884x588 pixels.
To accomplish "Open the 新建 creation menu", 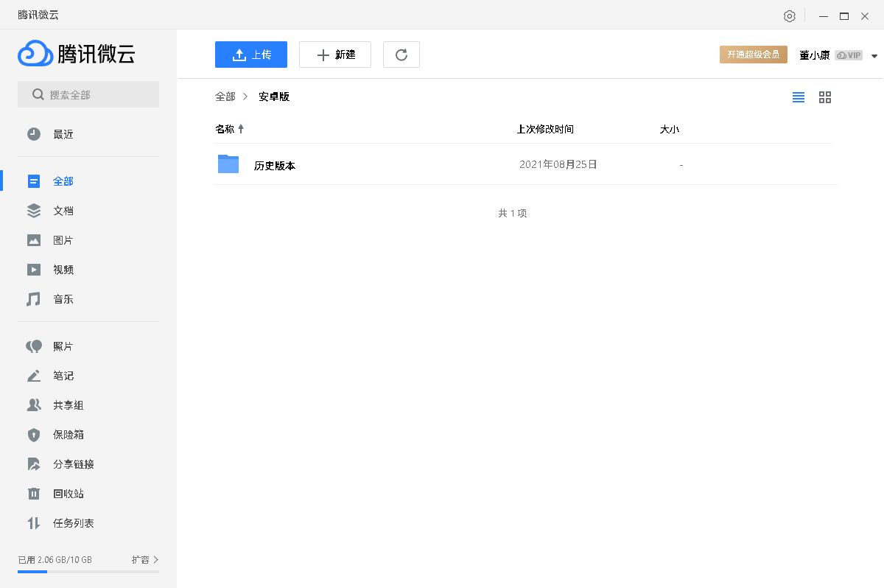I will (335, 54).
